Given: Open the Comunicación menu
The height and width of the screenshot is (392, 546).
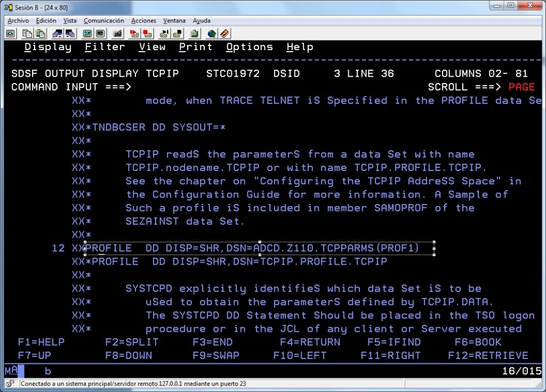Looking at the screenshot, I should coord(104,21).
